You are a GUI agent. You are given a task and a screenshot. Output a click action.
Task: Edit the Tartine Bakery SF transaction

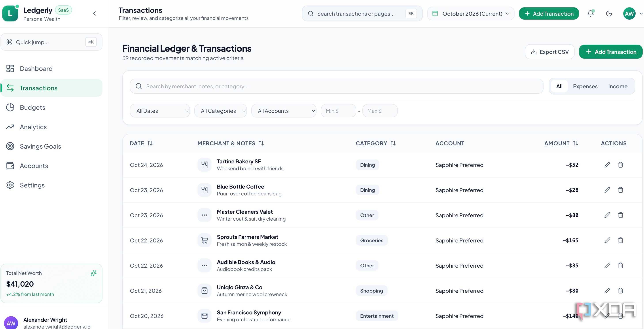[x=607, y=165]
